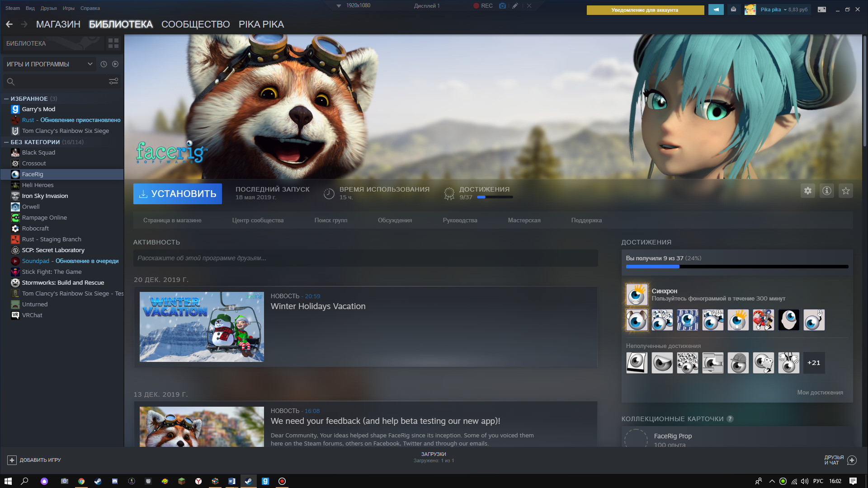Open PIKA PIKA profile tab
This screenshot has width=868, height=488.
click(261, 24)
